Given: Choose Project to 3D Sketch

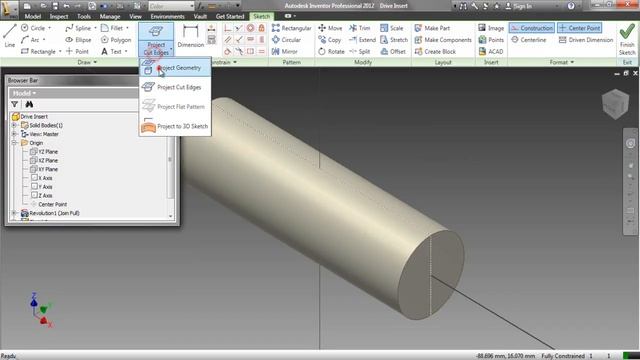Looking at the screenshot, I should 175,127.
